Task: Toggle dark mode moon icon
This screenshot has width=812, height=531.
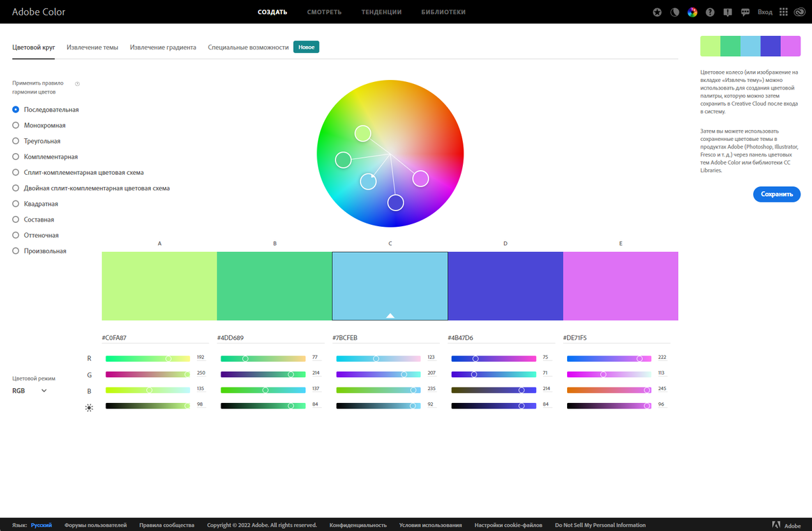Action: pyautogui.click(x=674, y=12)
